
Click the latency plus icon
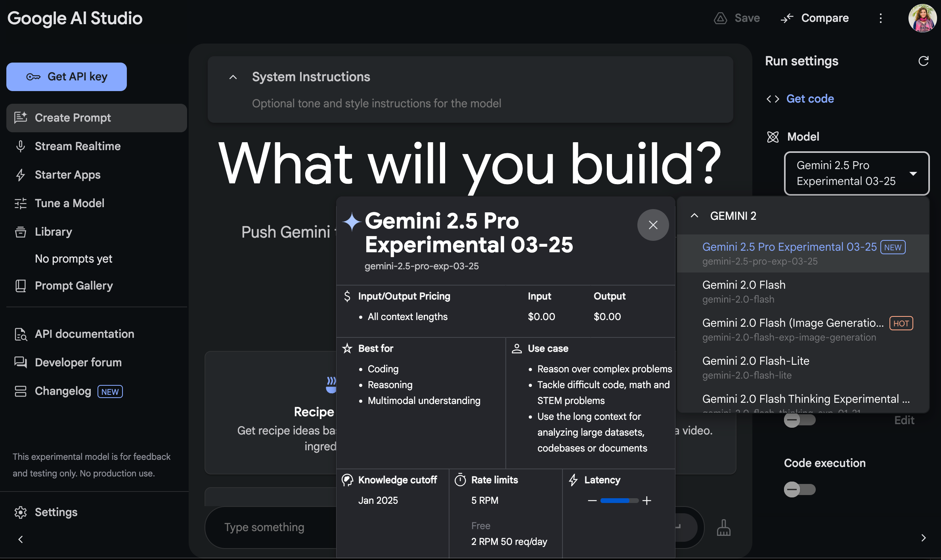click(x=647, y=501)
